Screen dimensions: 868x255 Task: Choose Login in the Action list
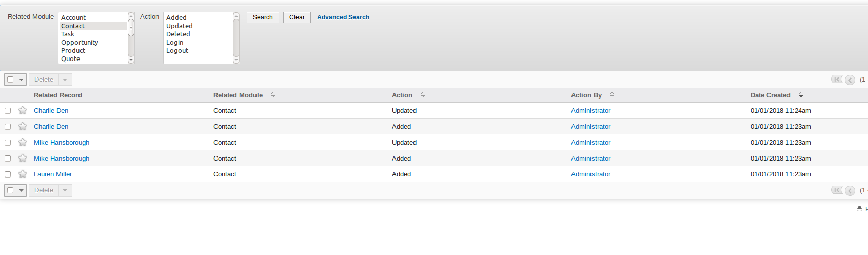pyautogui.click(x=199, y=42)
